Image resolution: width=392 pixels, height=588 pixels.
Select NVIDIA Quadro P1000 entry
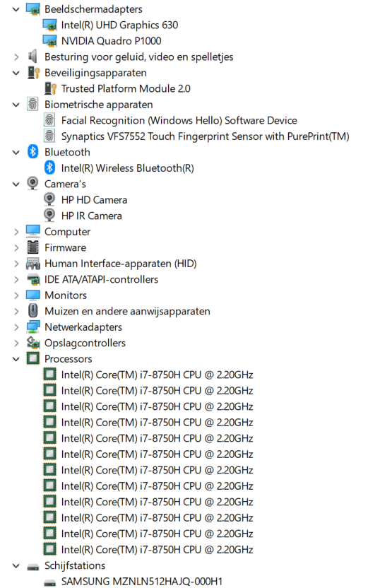(x=112, y=41)
